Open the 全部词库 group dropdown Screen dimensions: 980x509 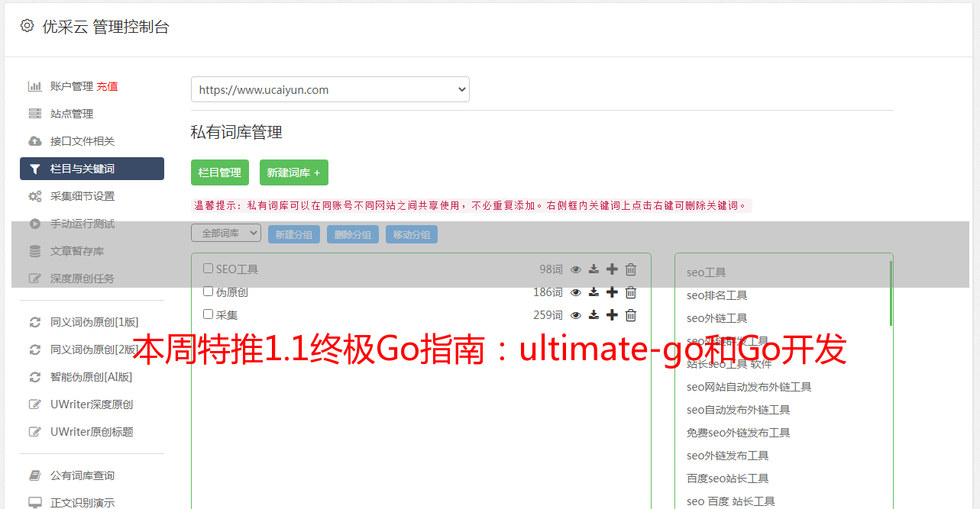click(x=226, y=233)
